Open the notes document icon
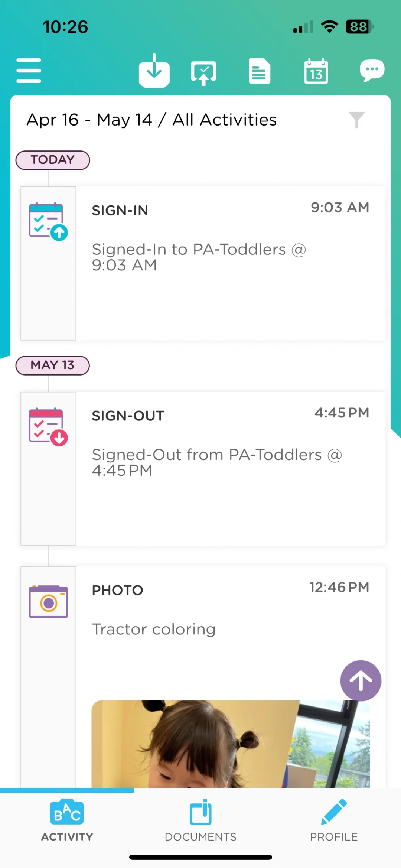Image resolution: width=401 pixels, height=868 pixels. point(259,71)
